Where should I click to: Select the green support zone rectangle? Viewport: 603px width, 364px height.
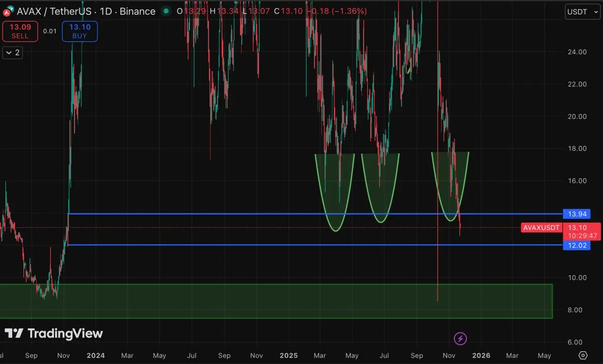276,301
